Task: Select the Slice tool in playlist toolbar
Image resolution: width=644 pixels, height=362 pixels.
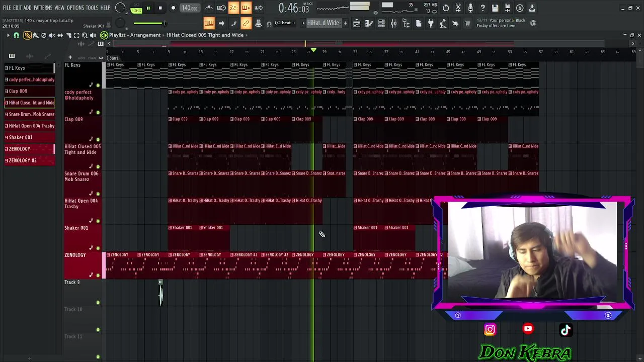Action: pyautogui.click(x=68, y=35)
